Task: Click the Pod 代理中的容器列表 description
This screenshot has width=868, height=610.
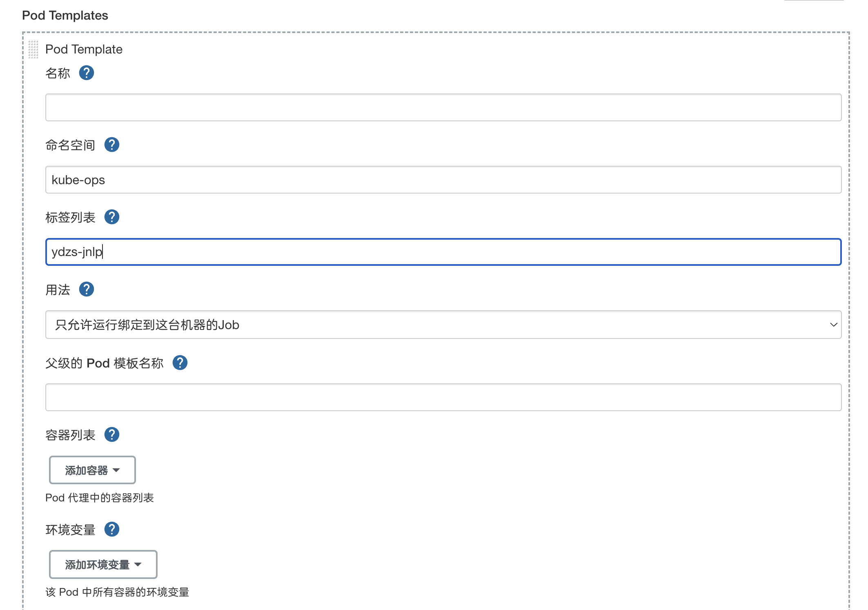Action: tap(99, 498)
